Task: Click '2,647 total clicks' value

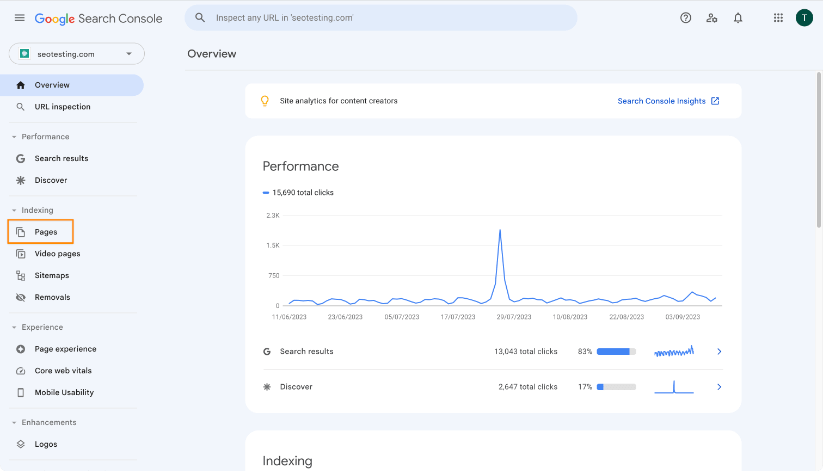Action: (x=527, y=387)
